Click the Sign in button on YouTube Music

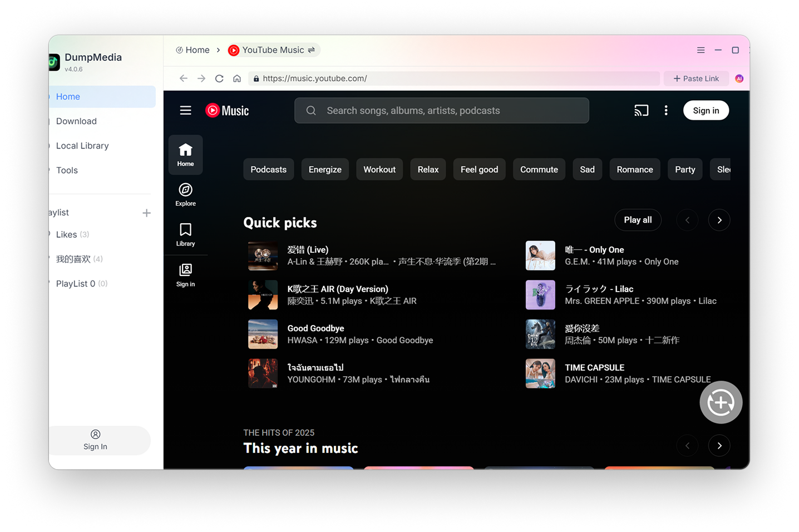706,110
